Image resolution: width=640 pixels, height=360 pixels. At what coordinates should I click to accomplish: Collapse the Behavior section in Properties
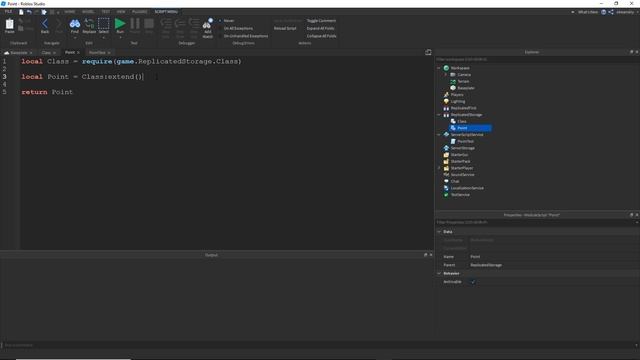point(439,273)
